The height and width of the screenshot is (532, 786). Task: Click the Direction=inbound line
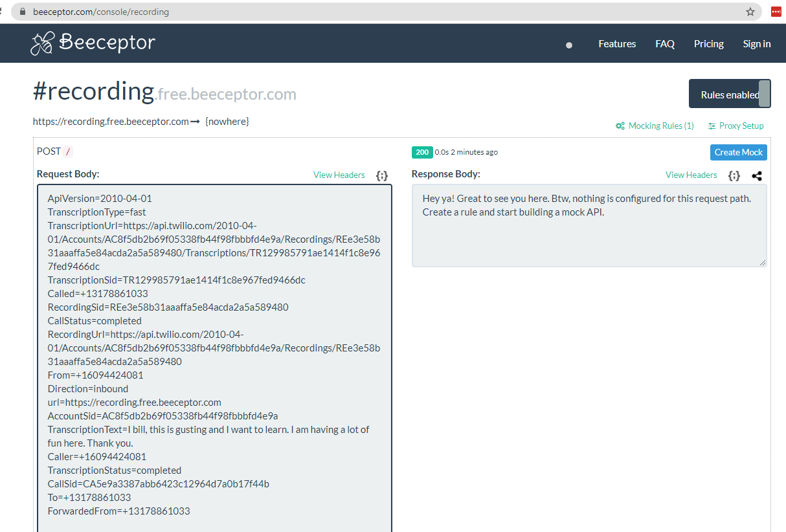[88, 388]
